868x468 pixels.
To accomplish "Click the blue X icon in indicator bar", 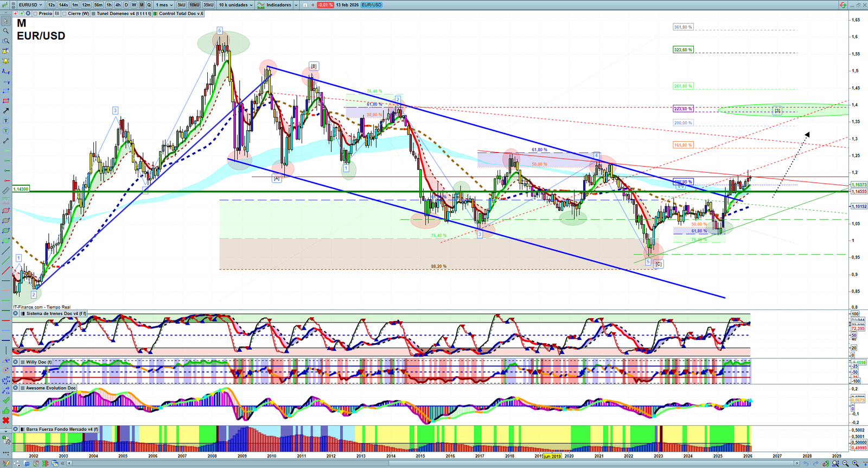I will (28, 14).
